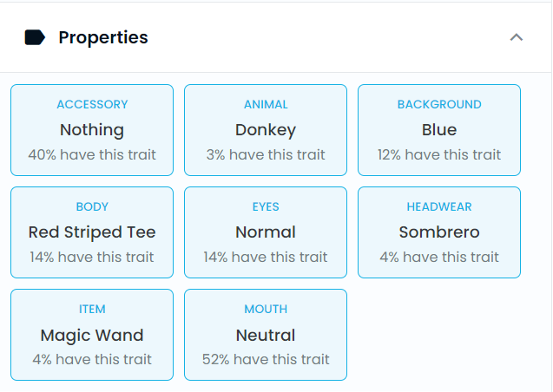
Task: Click the Properties tag icon
Action: pos(35,37)
